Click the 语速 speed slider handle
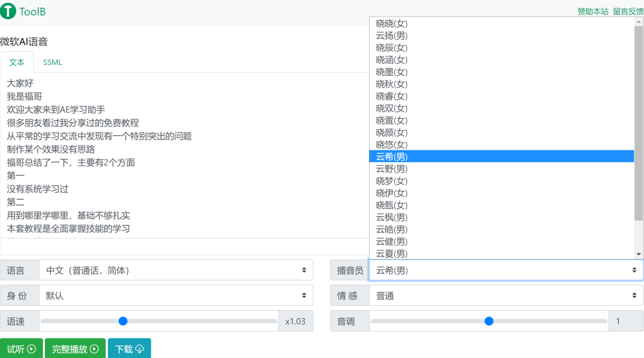Viewport: 644px width, 358px height. (123, 321)
